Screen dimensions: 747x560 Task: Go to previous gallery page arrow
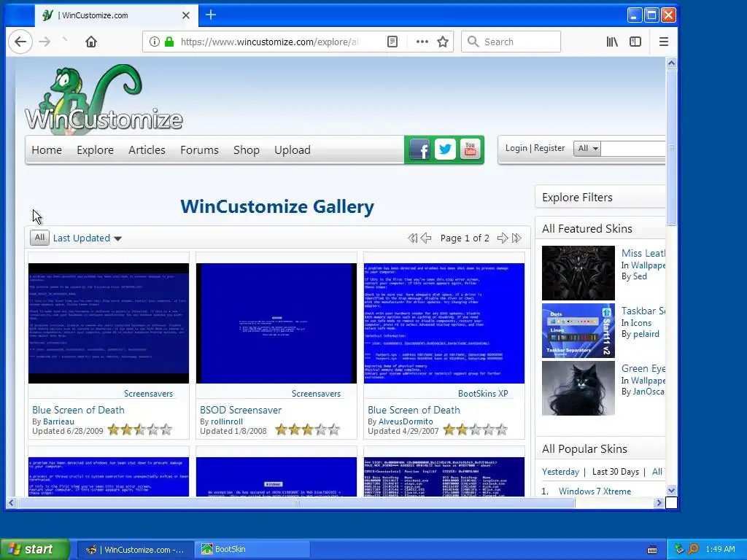point(426,238)
